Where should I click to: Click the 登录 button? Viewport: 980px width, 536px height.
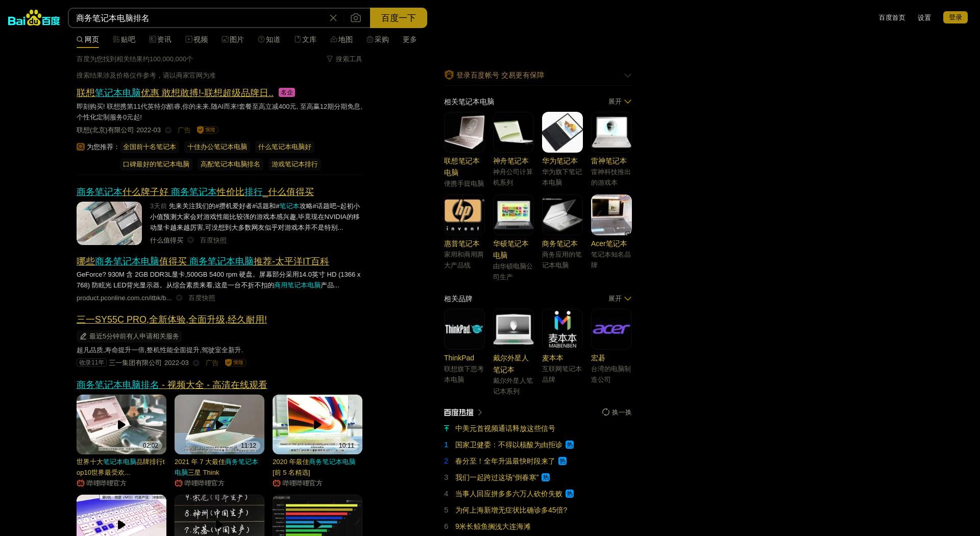955,17
